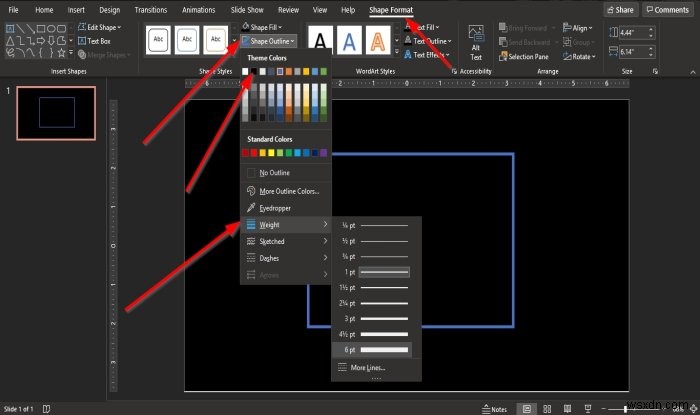700x415 pixels.
Task: Open the Dashes submenu
Action: click(x=286, y=258)
